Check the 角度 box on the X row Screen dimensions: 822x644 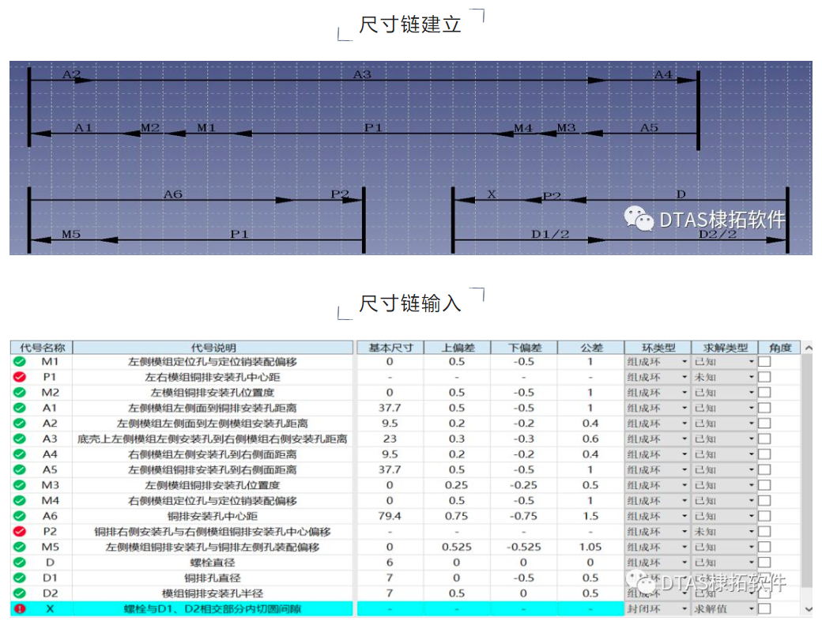pos(764,608)
